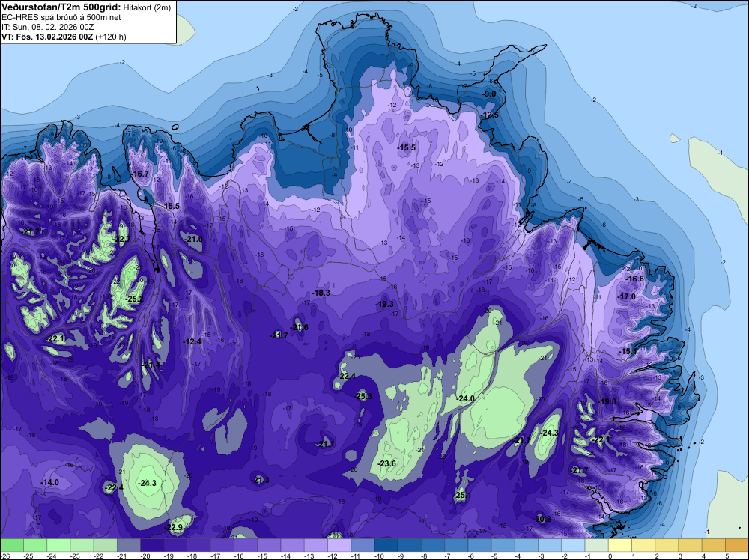Image resolution: width=749 pixels, height=560 pixels.
Task: Click the -17.0 temperature value
Action: point(627,296)
